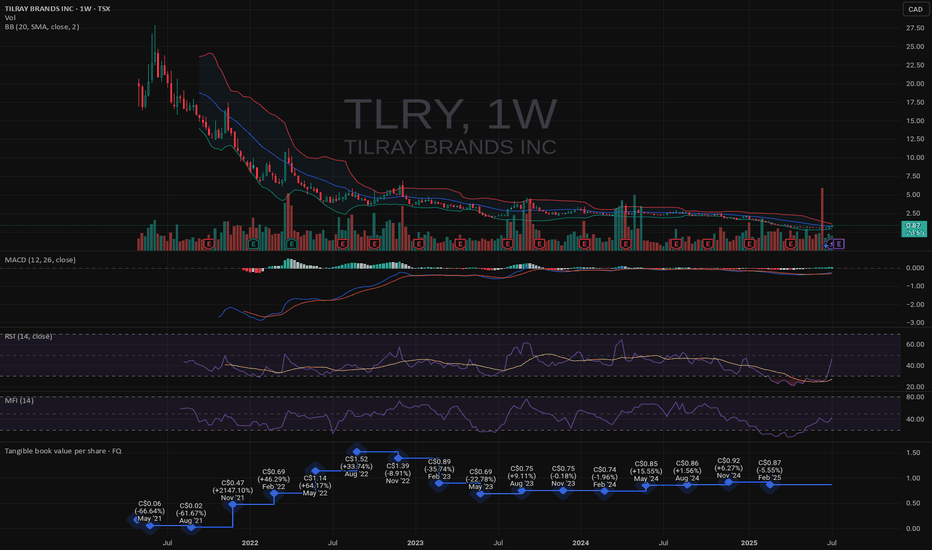Screen dimensions: 932x550
Task: Select the BB (20, SMA, close, 2) legend
Action: [42, 27]
